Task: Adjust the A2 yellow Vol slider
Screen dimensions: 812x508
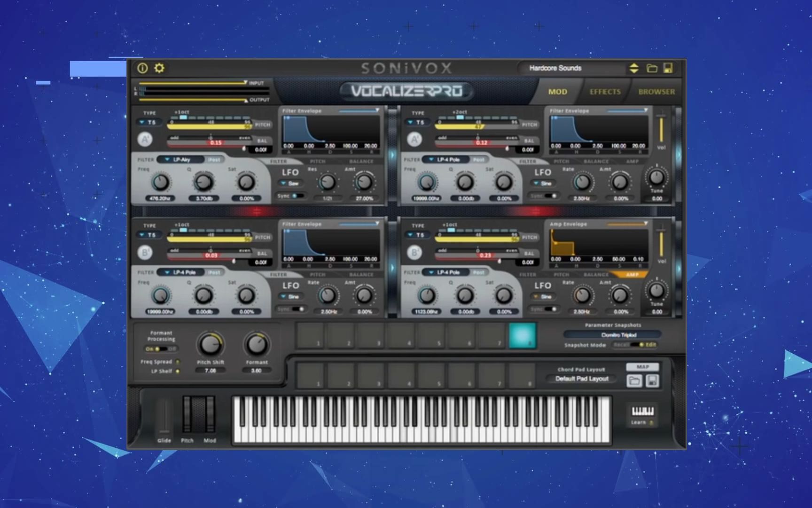Action: pyautogui.click(x=661, y=128)
